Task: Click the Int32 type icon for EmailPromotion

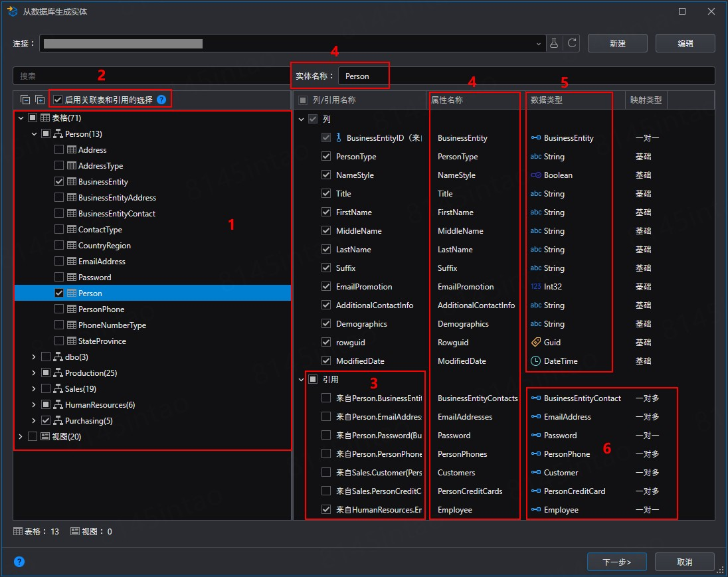Action: (x=536, y=286)
